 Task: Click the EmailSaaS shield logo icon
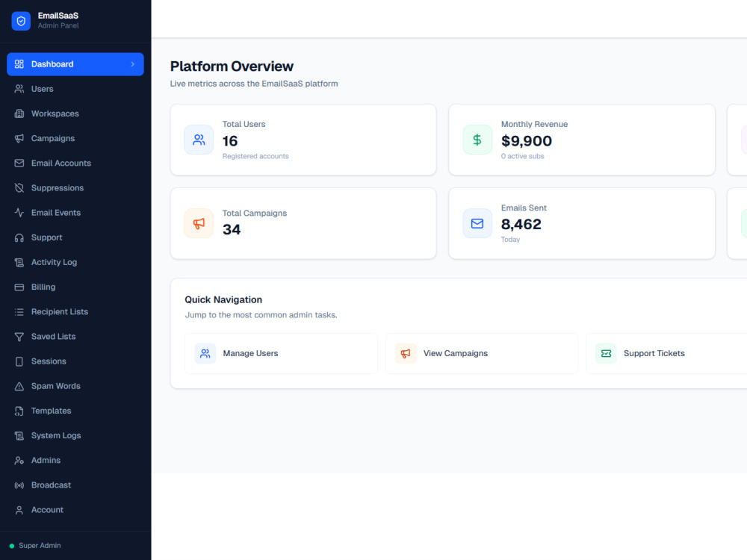coord(21,21)
